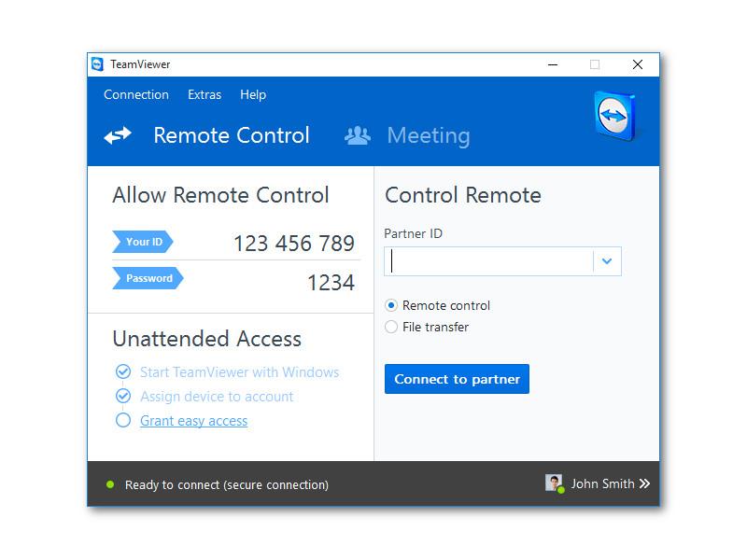Focus the Partner ID input field

[x=488, y=261]
